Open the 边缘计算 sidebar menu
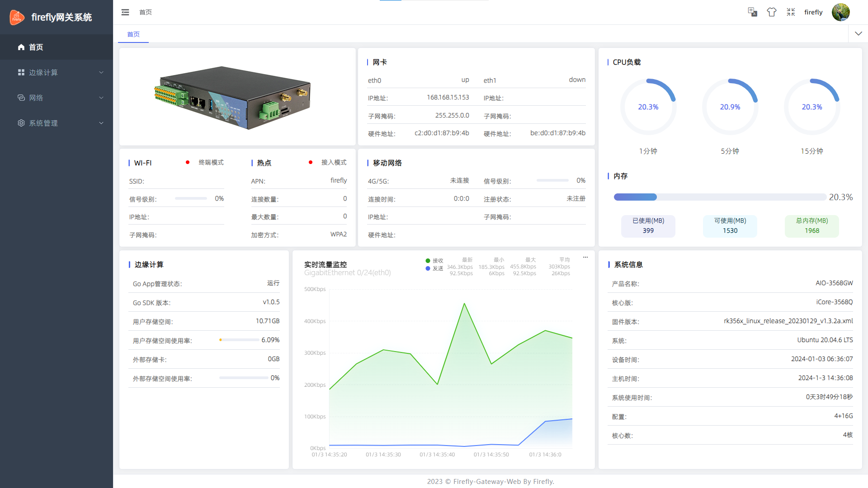 [57, 72]
